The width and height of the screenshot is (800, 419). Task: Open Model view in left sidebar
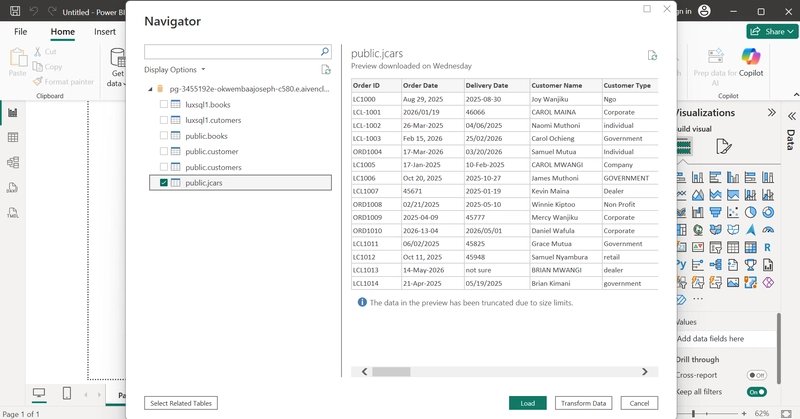(13, 162)
